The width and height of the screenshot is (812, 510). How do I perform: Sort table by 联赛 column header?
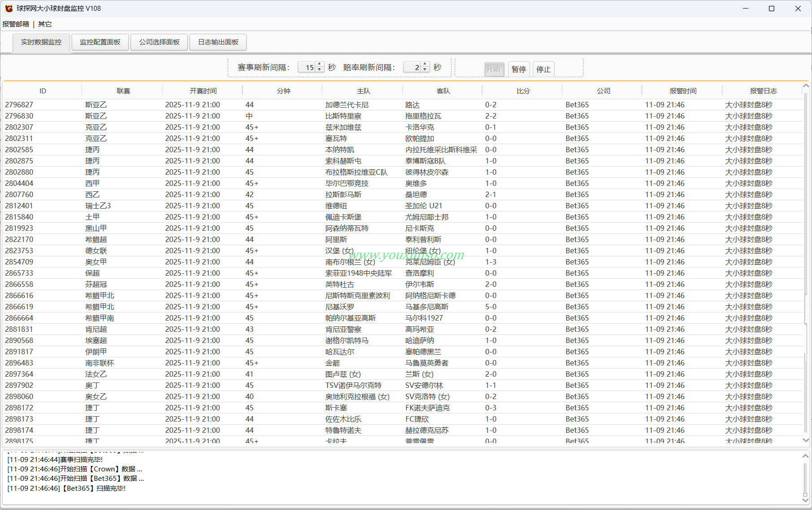tap(123, 91)
